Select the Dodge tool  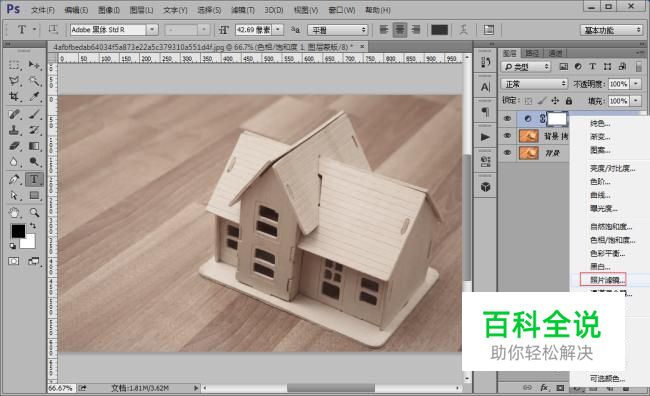coord(34,162)
